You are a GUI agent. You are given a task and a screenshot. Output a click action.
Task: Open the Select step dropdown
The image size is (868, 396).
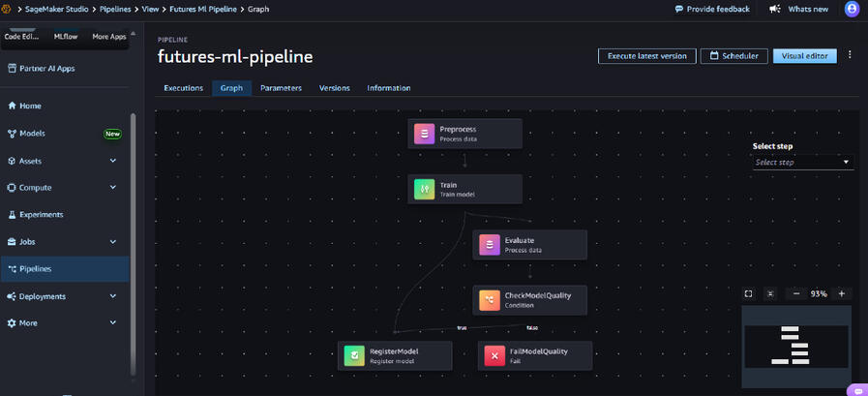802,163
